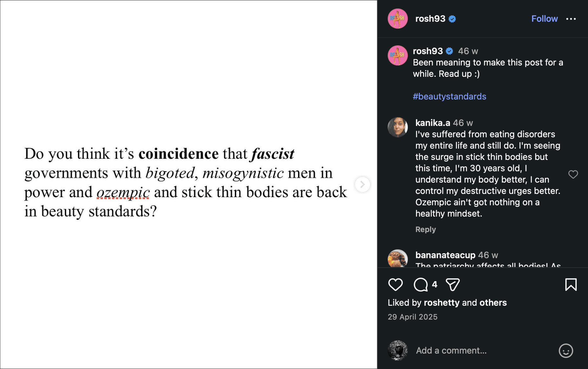Save the post with bookmark icon
Screen dimensions: 588x369
(571, 285)
